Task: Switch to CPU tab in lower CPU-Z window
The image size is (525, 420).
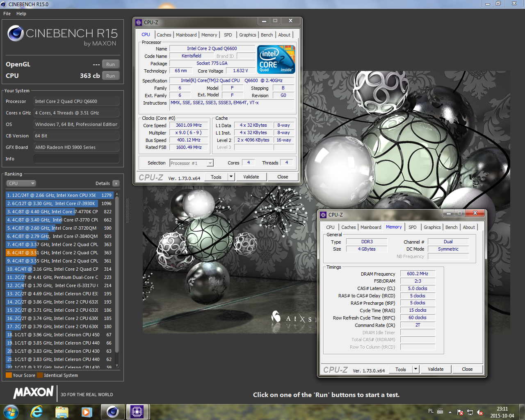Action: coord(330,227)
